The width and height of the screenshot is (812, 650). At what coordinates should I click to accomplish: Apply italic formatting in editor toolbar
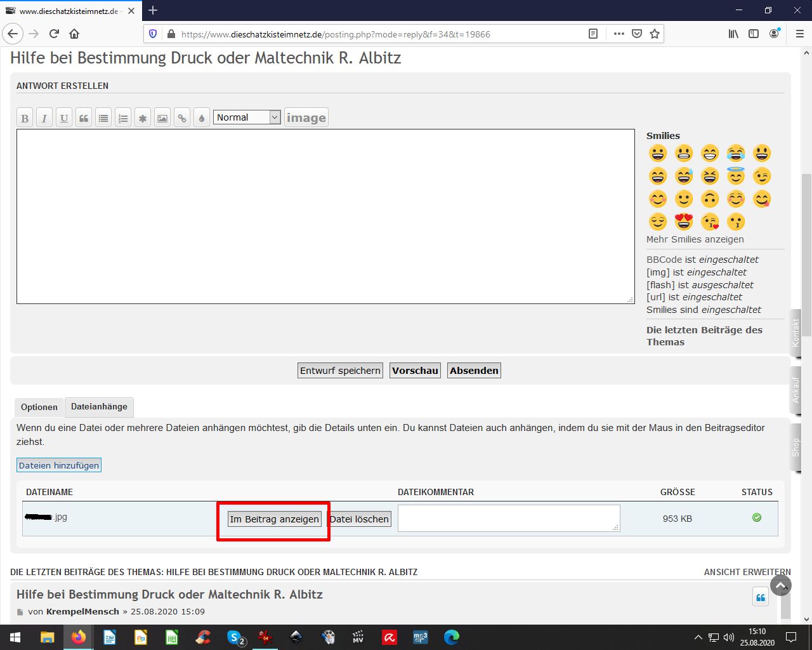[x=44, y=118]
